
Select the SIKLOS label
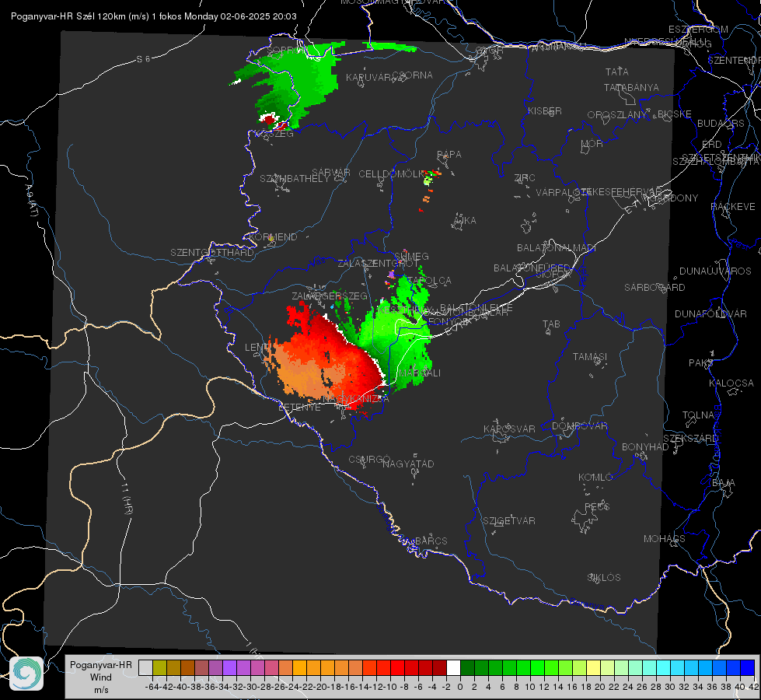point(604,578)
